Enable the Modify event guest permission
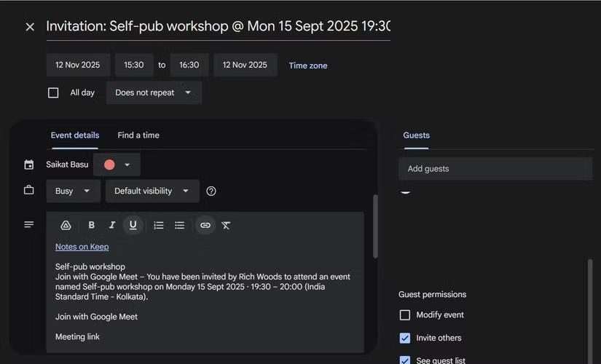The width and height of the screenshot is (601, 364). tap(405, 315)
